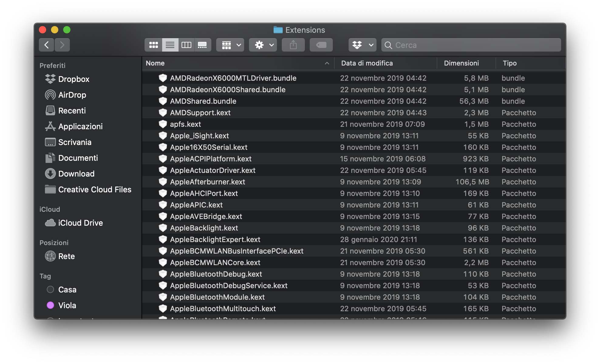Go back with the left arrow

[46, 45]
